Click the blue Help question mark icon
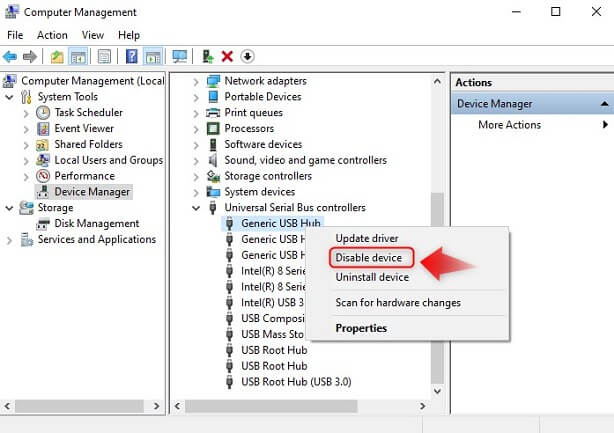The height and width of the screenshot is (433, 614). point(132,56)
